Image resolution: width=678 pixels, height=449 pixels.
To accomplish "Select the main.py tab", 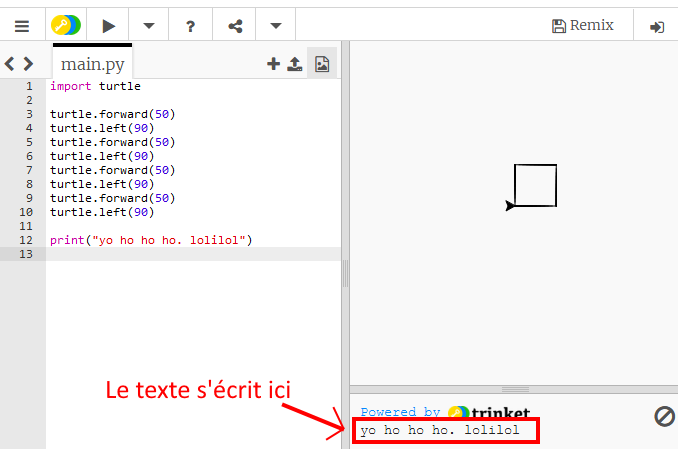I will click(91, 64).
